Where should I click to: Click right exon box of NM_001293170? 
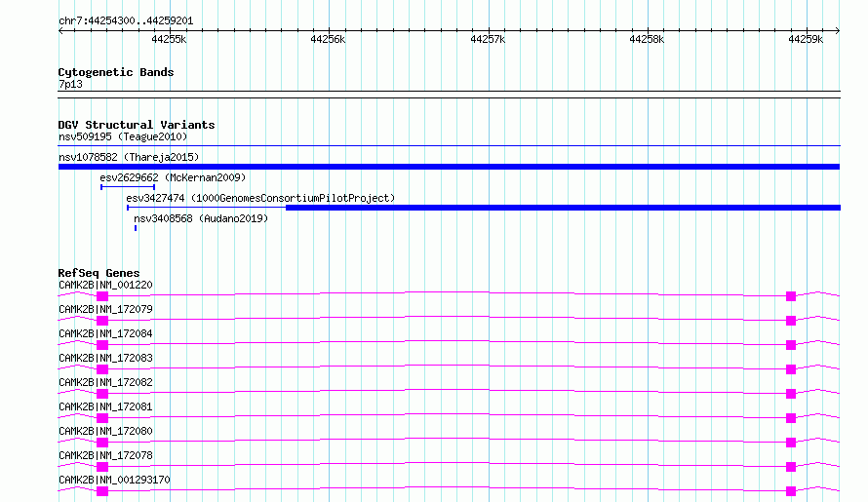[791, 491]
